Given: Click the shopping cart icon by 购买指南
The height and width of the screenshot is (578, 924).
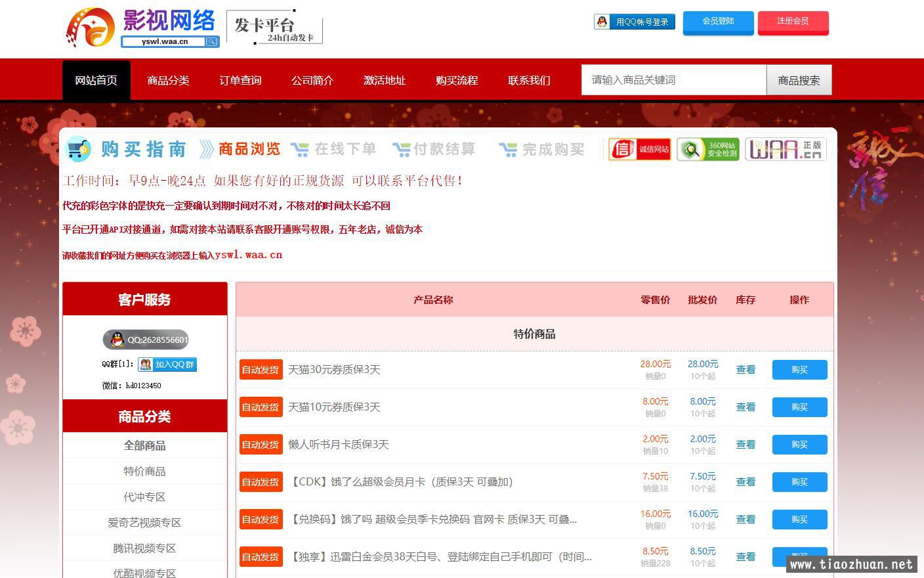Looking at the screenshot, I should pos(78,149).
